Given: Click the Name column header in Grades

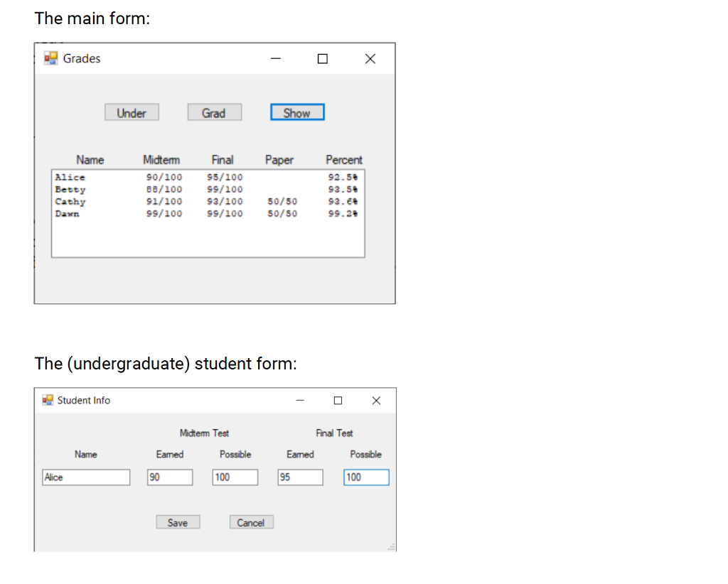Looking at the screenshot, I should 90,160.
